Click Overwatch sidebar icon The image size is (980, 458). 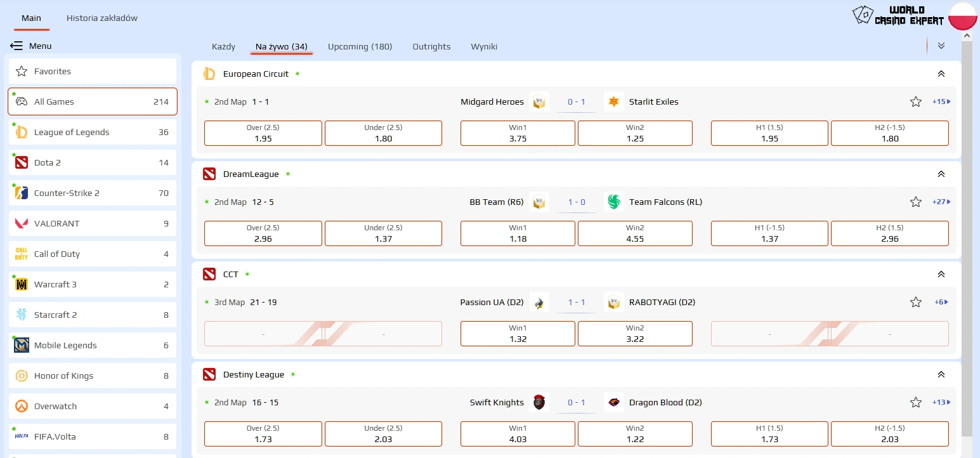(22, 406)
